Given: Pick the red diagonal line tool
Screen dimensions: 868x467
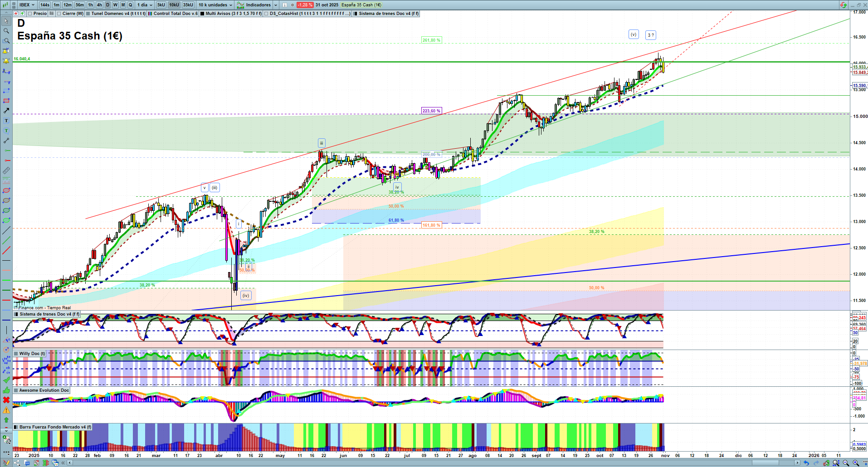Looking at the screenshot, I should pos(6,250).
